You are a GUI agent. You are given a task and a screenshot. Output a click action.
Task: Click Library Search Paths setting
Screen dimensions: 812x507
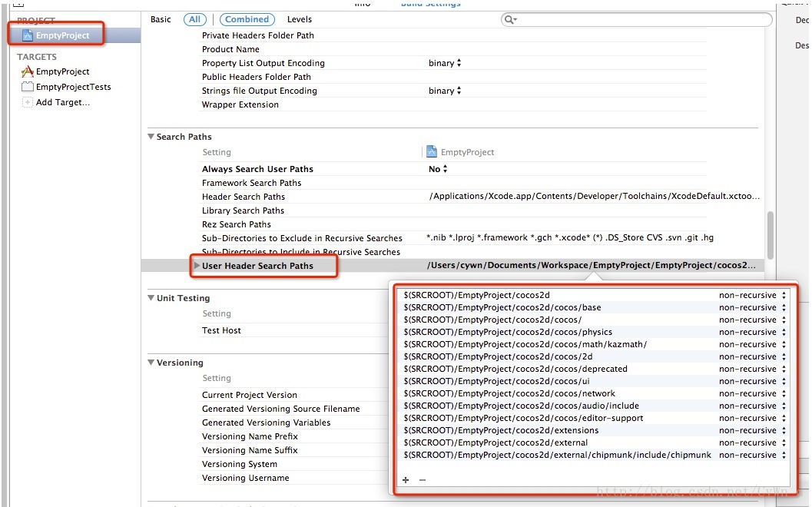[x=243, y=210]
